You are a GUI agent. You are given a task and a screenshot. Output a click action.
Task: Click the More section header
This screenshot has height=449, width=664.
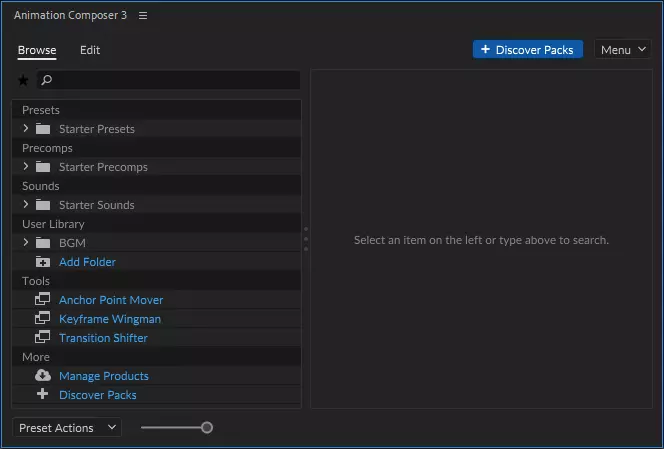(157, 357)
